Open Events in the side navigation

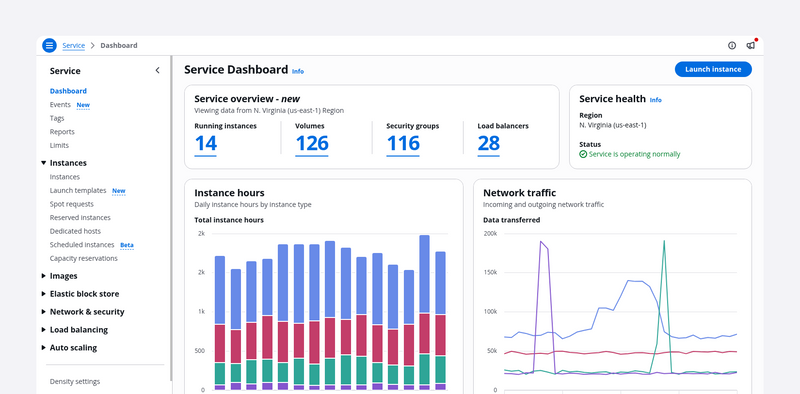point(60,105)
